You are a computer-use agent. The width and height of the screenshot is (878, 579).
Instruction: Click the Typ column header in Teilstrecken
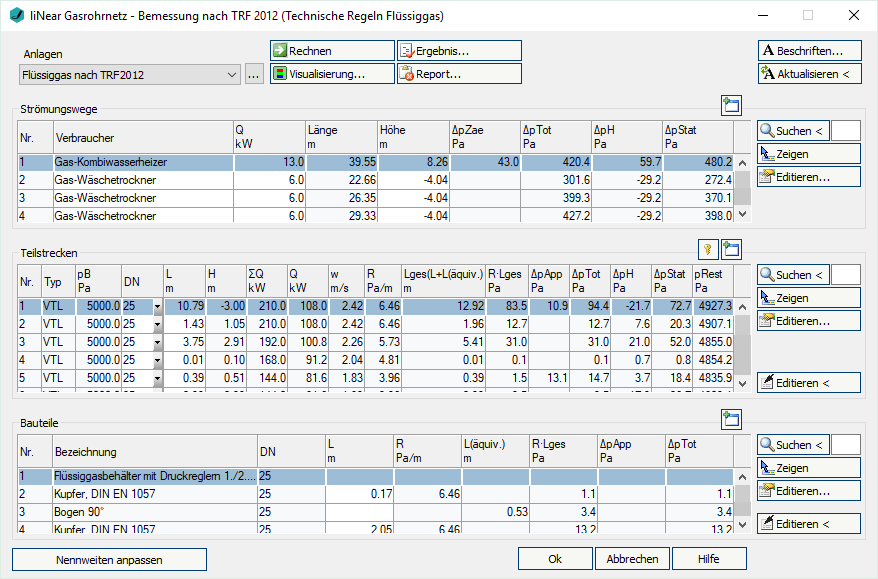(x=58, y=281)
